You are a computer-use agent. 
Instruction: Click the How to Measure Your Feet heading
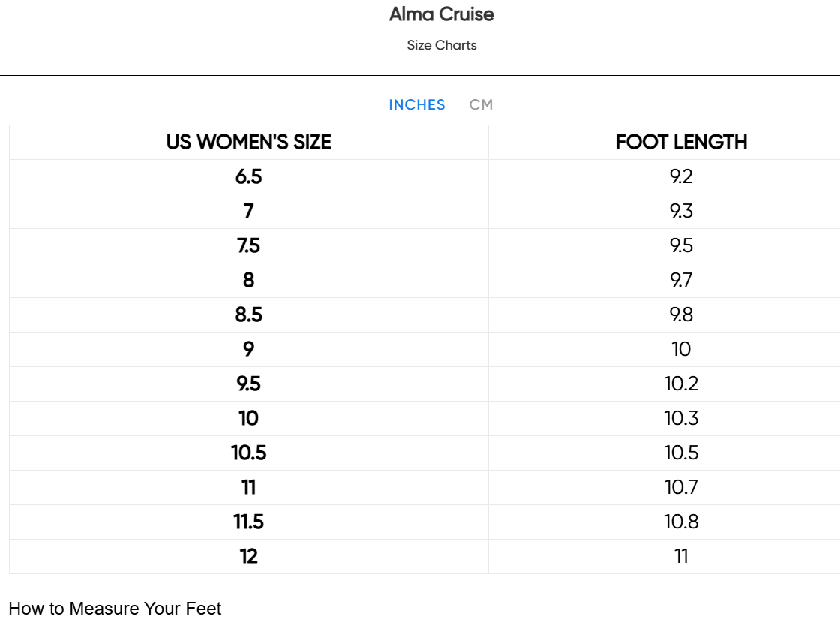(115, 609)
